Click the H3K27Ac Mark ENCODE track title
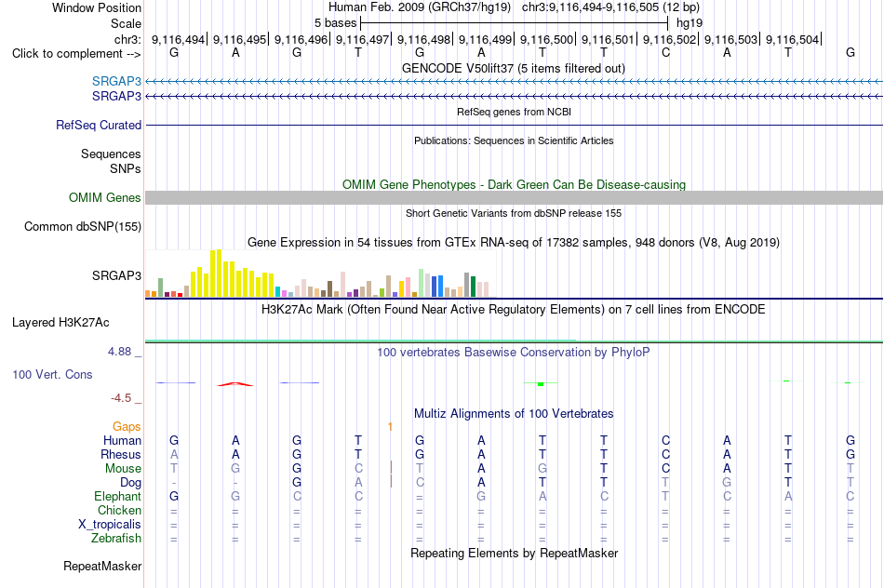 pos(514,310)
